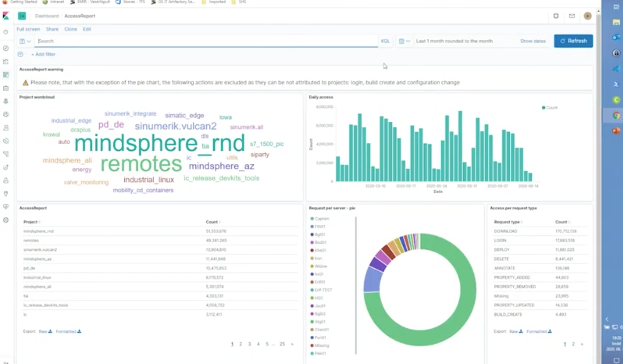
Task: Open the filter options menu icon
Action: pyautogui.click(x=20, y=54)
